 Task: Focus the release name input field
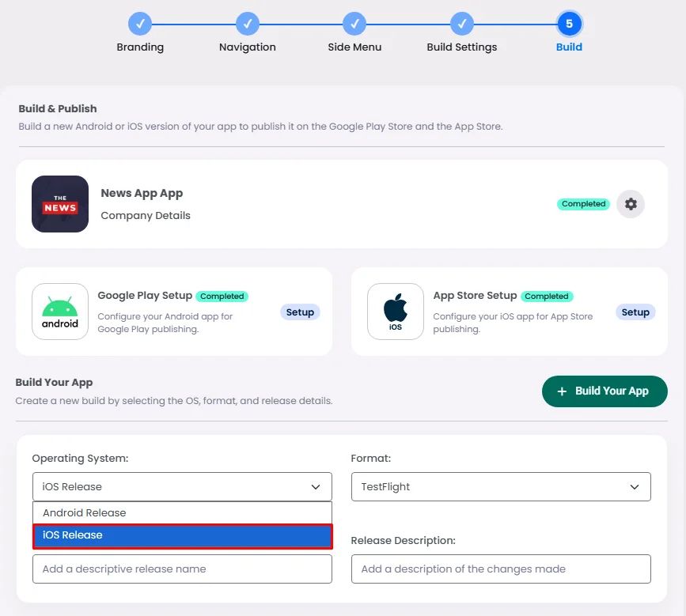pos(182,569)
